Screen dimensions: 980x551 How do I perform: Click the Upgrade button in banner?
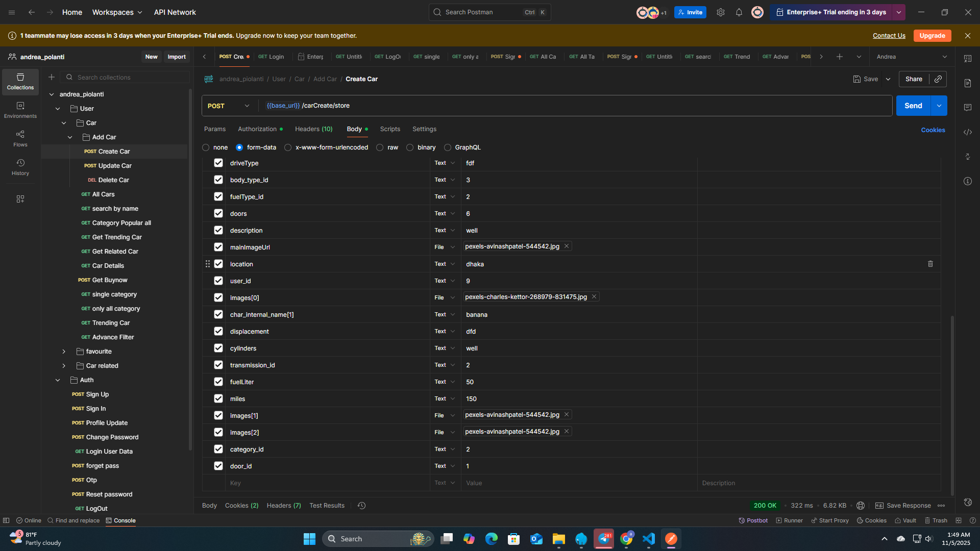click(x=933, y=36)
